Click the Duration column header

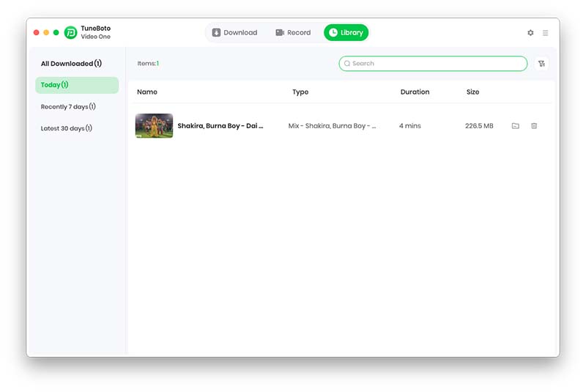click(x=415, y=92)
